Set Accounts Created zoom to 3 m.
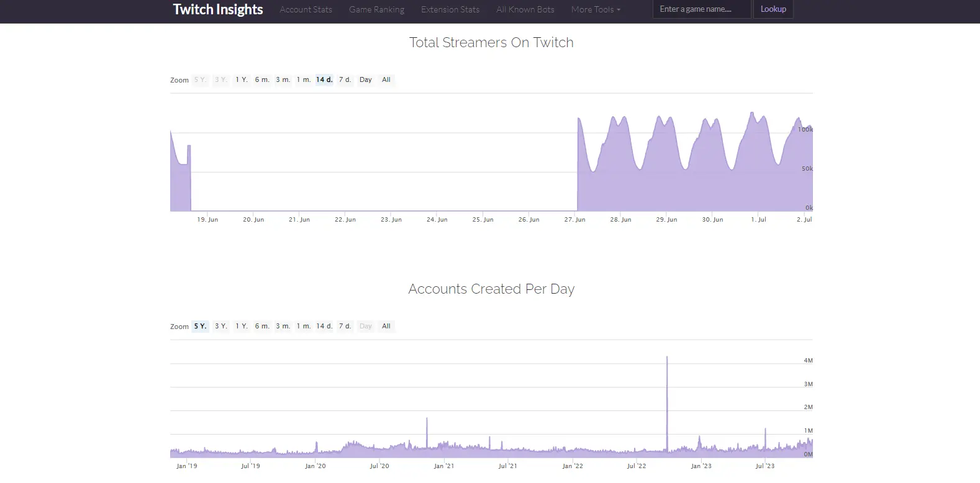The width and height of the screenshot is (980, 483). (x=283, y=326)
